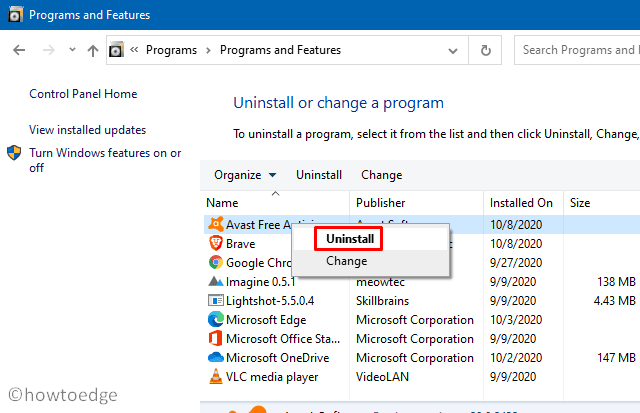
Task: Go up one level with up arrow
Action: pyautogui.click(x=93, y=50)
